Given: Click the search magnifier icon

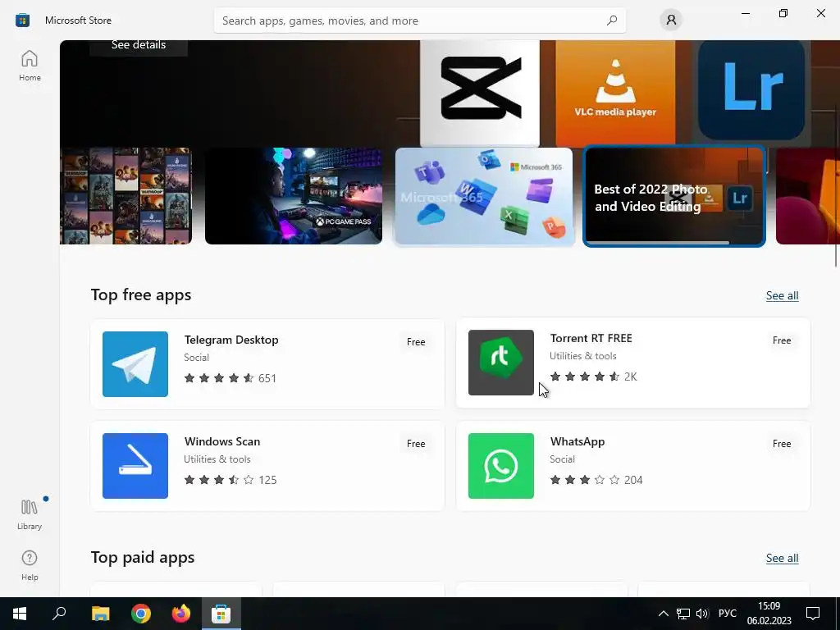Looking at the screenshot, I should coord(612,21).
